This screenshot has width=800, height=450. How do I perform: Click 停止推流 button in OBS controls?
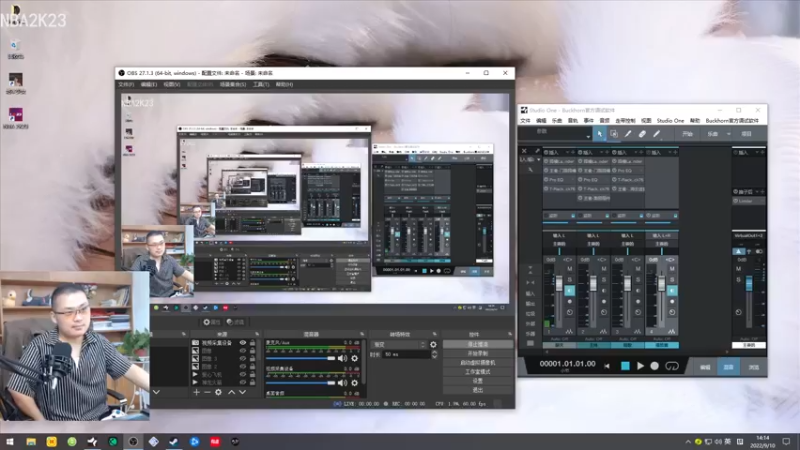[478, 344]
